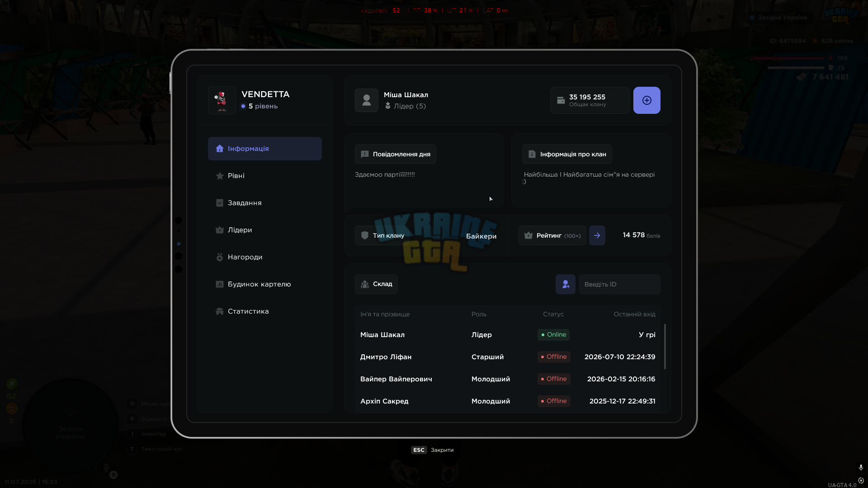Click Міша Шакал profile avatar icon
Screen dimensions: 868x488
click(367, 100)
